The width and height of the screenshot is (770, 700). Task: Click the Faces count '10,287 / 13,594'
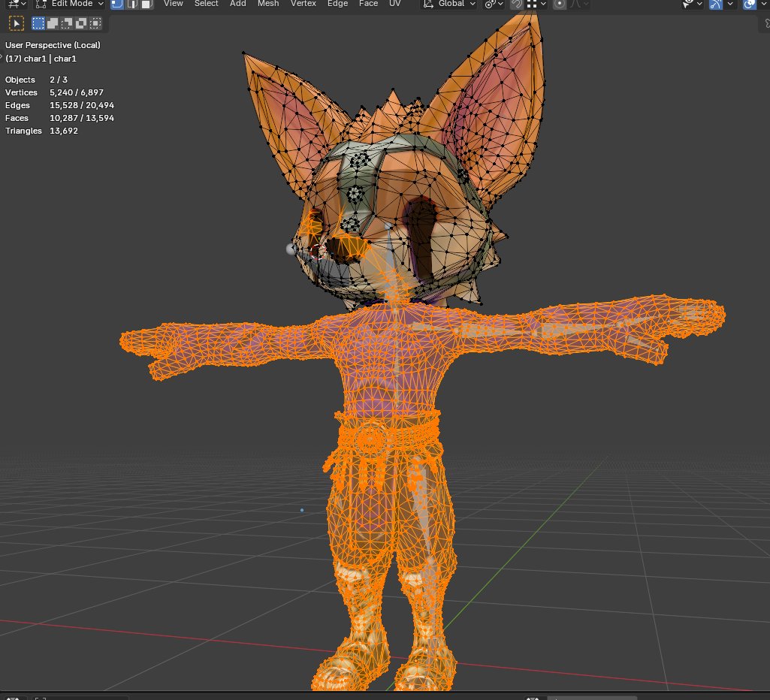[82, 118]
